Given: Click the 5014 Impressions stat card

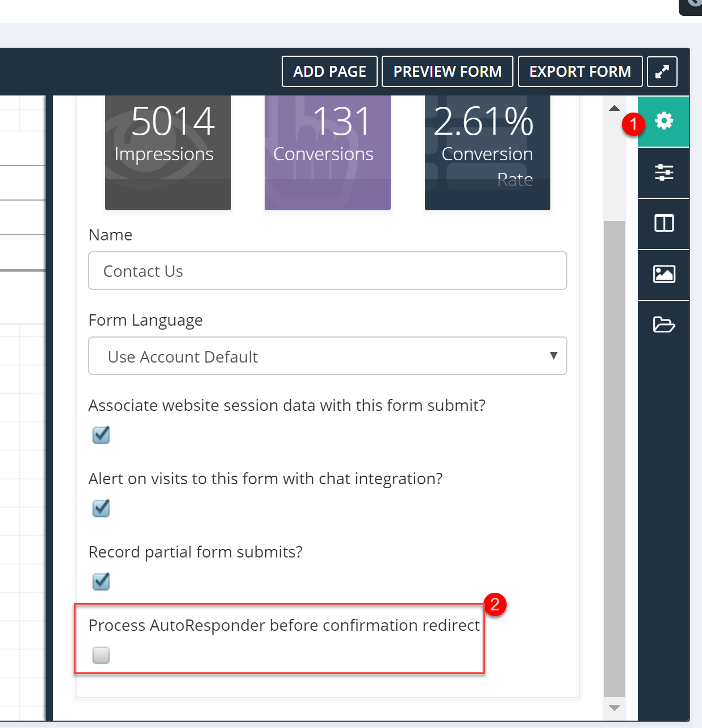Looking at the screenshot, I should 168,152.
